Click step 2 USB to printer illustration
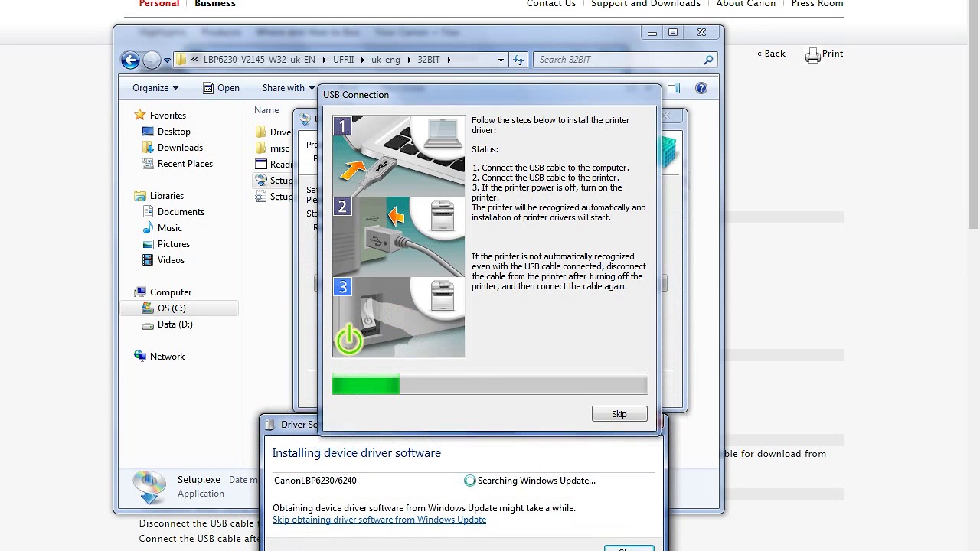 click(398, 236)
